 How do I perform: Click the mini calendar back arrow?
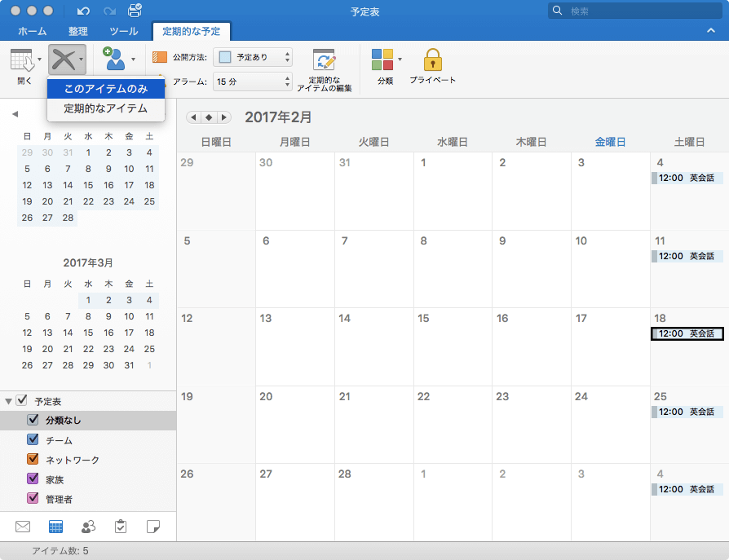(15, 114)
